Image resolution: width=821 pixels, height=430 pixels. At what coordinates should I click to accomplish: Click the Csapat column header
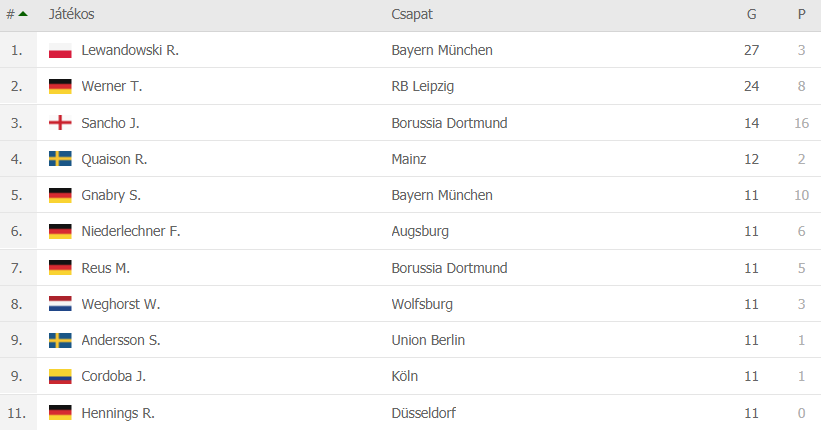(x=412, y=14)
